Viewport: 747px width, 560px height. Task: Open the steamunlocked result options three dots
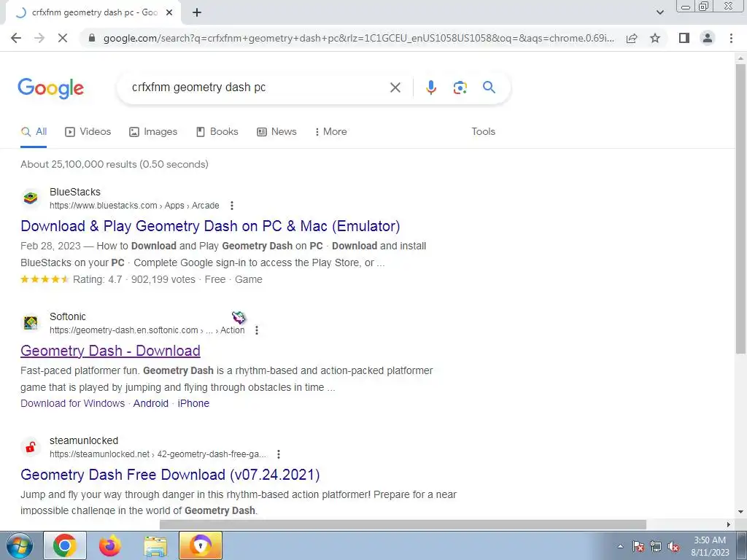(x=279, y=454)
